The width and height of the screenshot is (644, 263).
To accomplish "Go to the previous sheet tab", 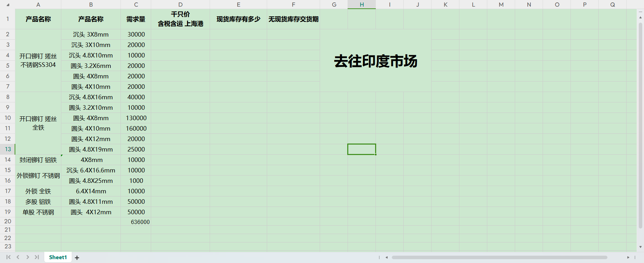I will pos(18,257).
